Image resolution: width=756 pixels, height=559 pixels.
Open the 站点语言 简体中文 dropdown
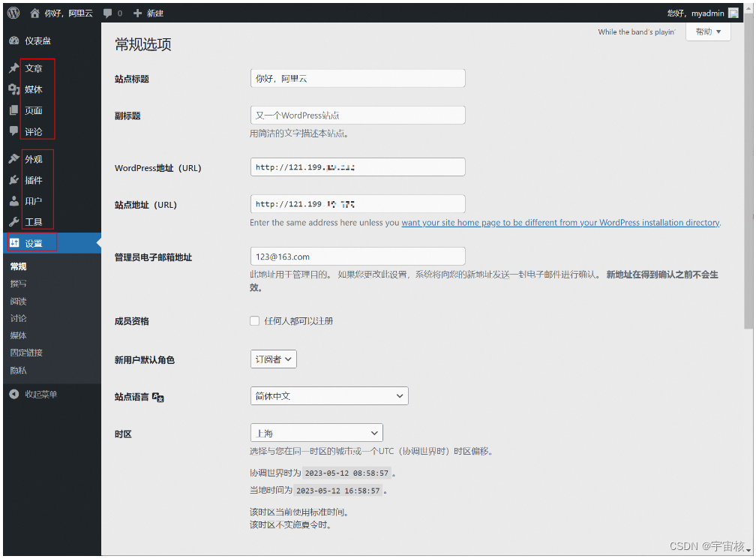click(x=329, y=396)
